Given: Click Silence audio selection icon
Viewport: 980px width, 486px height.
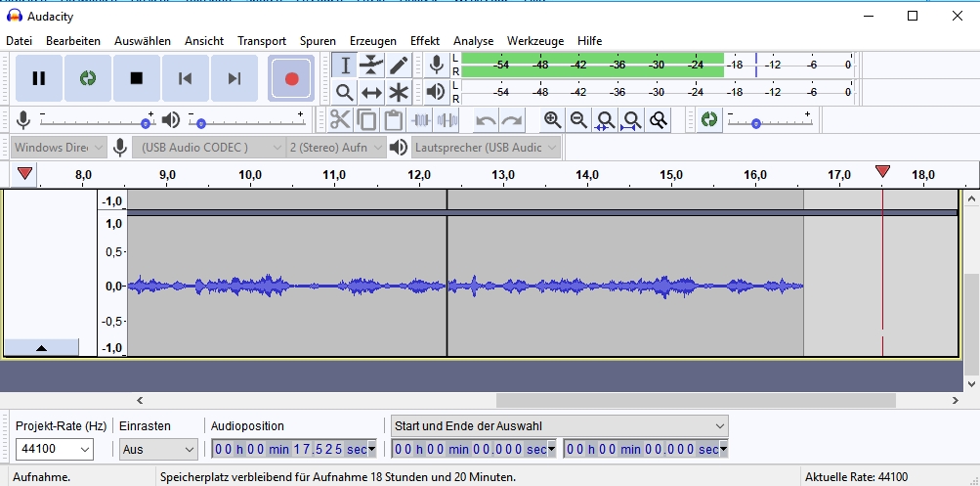Looking at the screenshot, I should pyautogui.click(x=447, y=119).
